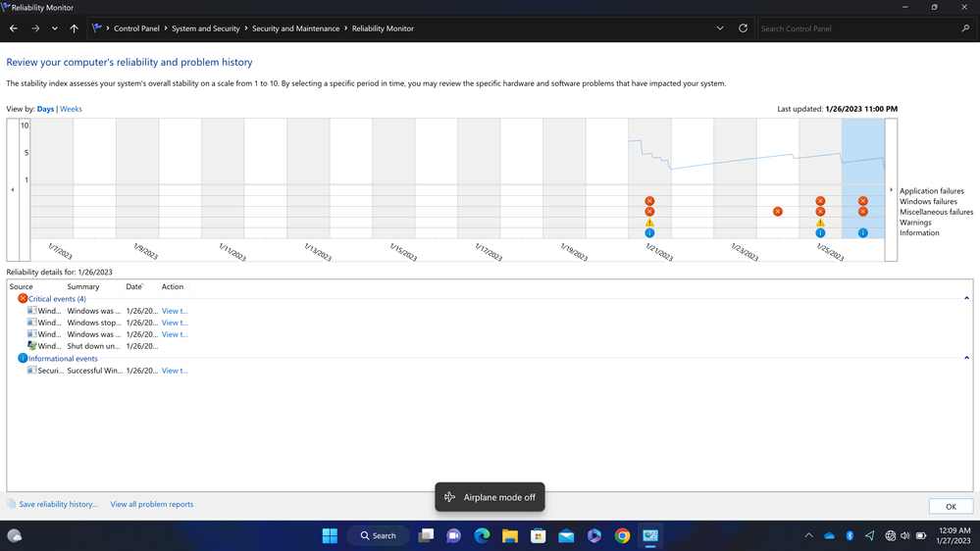Screen dimensions: 980x551
Task: Navigate up one level with the up arrow
Action: (x=74, y=28)
